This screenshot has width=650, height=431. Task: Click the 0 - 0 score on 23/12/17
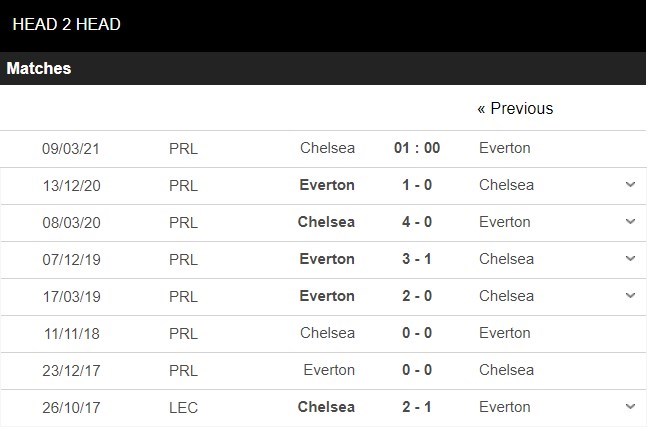pos(417,370)
